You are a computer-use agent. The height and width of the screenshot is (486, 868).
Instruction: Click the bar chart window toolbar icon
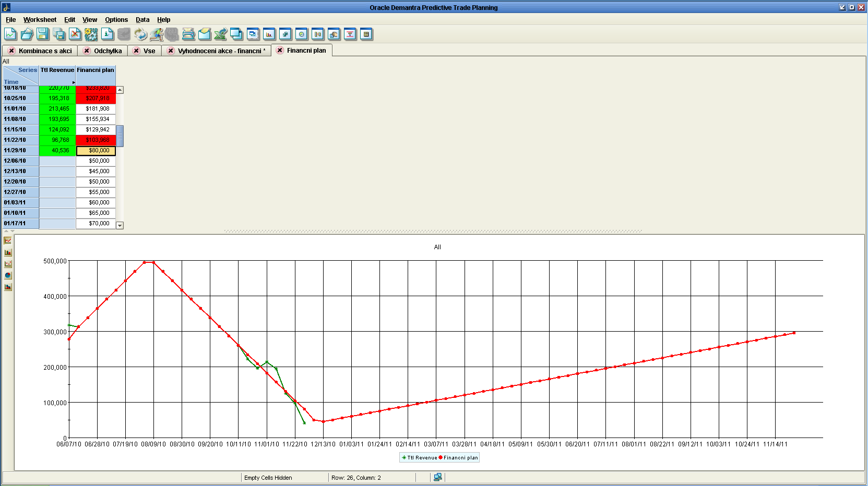(269, 34)
